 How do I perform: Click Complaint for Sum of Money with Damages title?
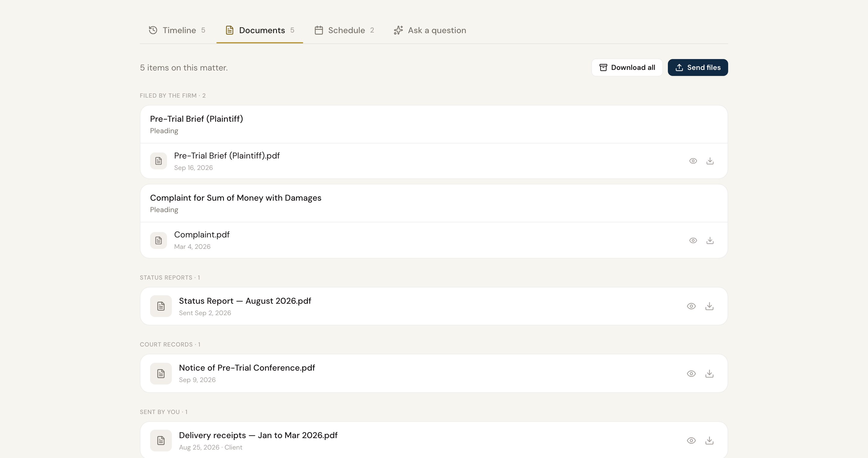pos(235,198)
